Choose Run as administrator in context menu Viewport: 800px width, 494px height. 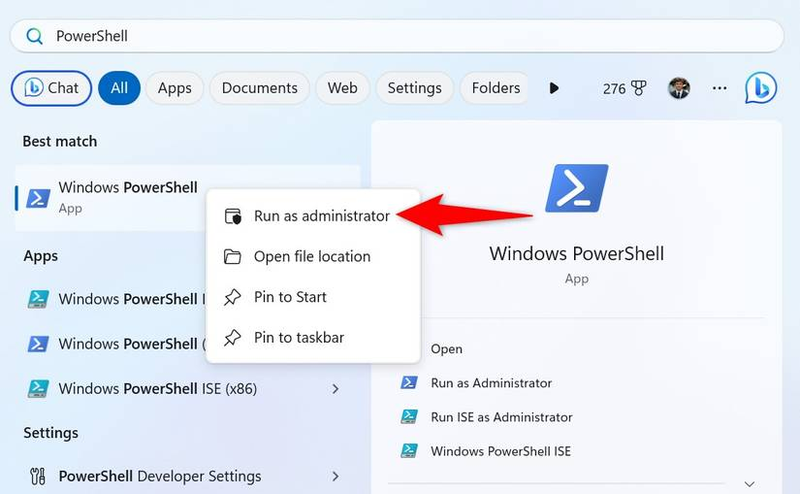click(313, 216)
